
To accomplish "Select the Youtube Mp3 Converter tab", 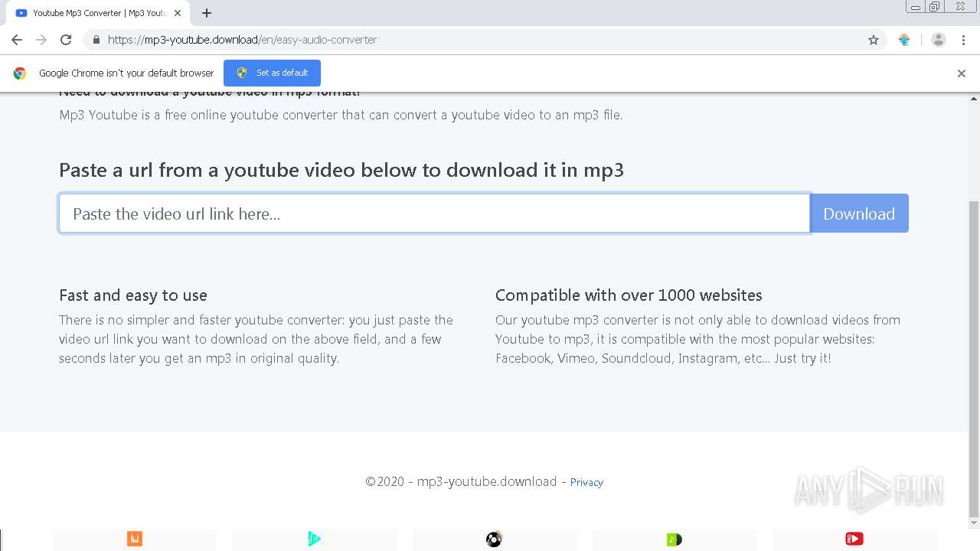I will tap(97, 13).
